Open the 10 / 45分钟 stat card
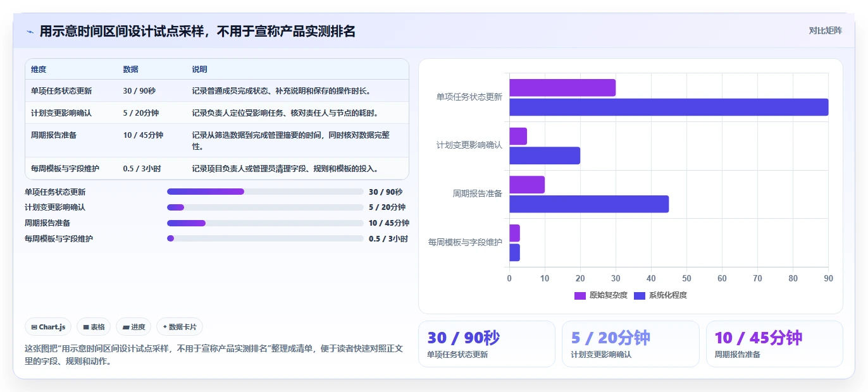This screenshot has width=868, height=392. coord(774,344)
